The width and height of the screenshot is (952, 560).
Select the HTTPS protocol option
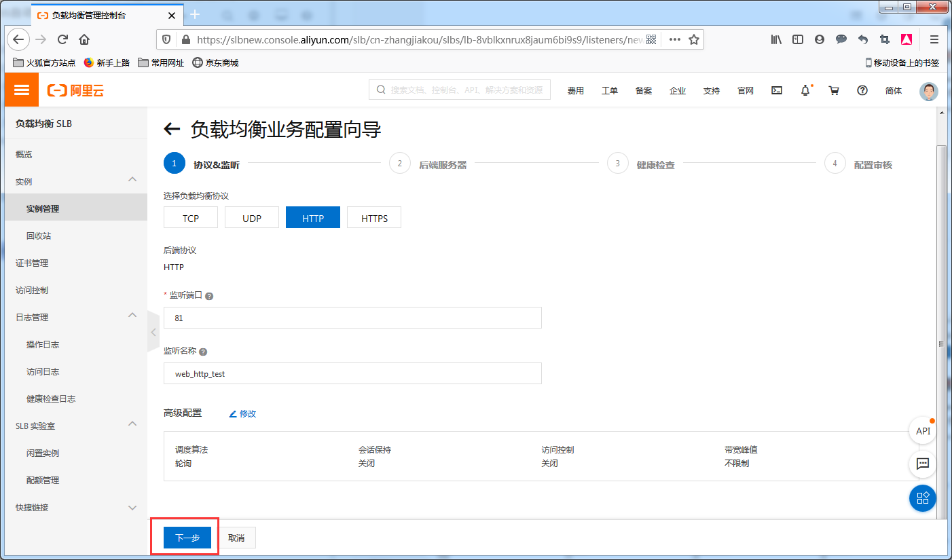pyautogui.click(x=373, y=217)
